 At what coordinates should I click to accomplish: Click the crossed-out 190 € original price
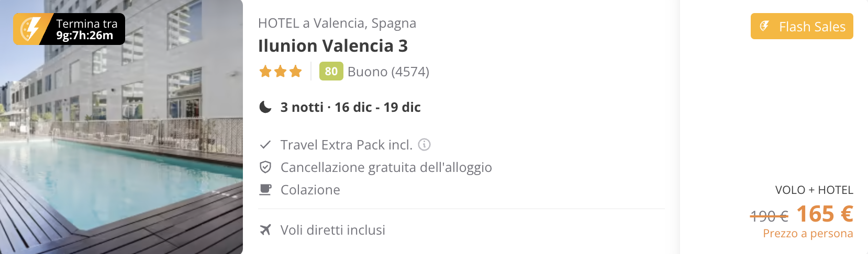pos(769,215)
